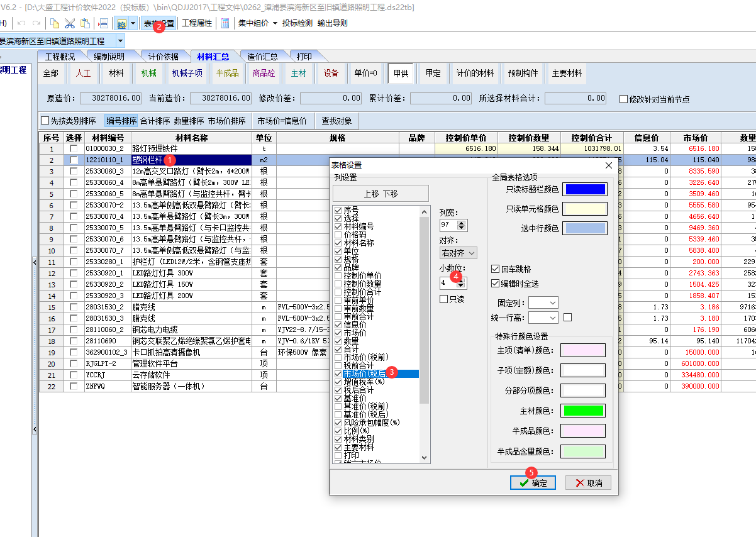The image size is (756, 537).
Task: Click the 取消 button in dialog
Action: [588, 483]
